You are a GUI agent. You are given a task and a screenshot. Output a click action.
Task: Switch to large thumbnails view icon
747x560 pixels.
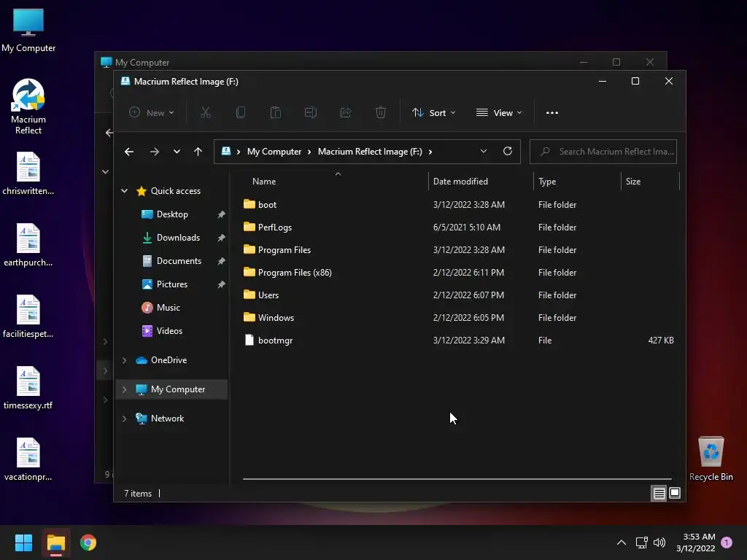click(675, 494)
